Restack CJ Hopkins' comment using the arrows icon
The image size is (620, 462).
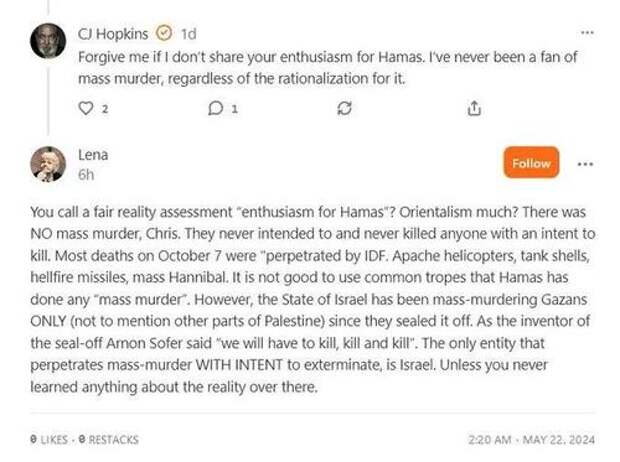click(345, 109)
